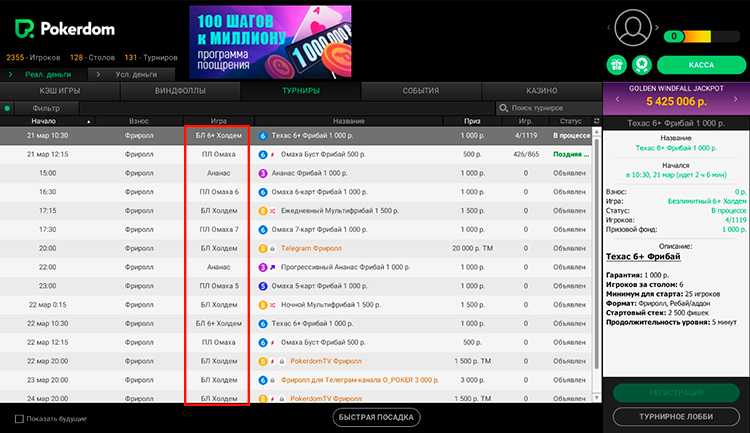Click the 426/865 players cell
750x433 pixels.
[526, 155]
